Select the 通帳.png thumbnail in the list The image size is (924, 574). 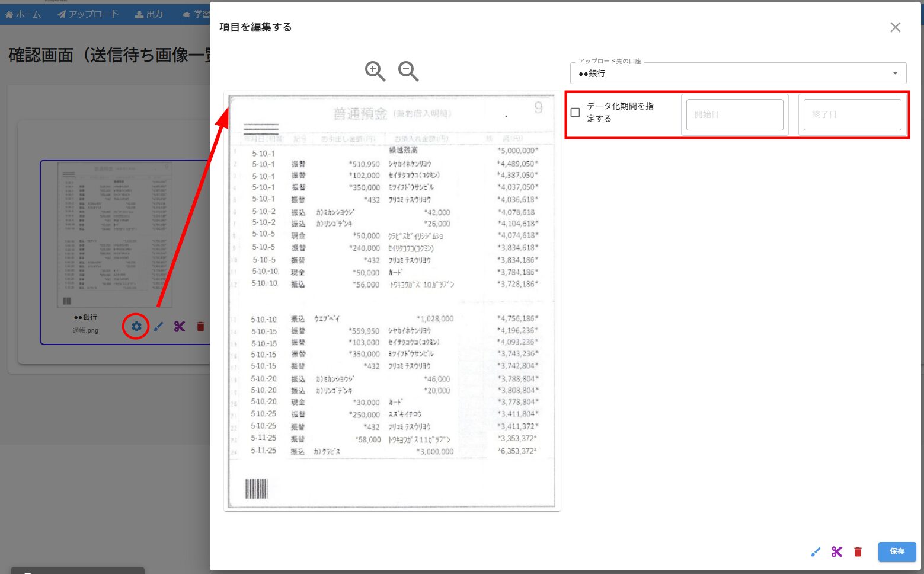click(x=114, y=234)
